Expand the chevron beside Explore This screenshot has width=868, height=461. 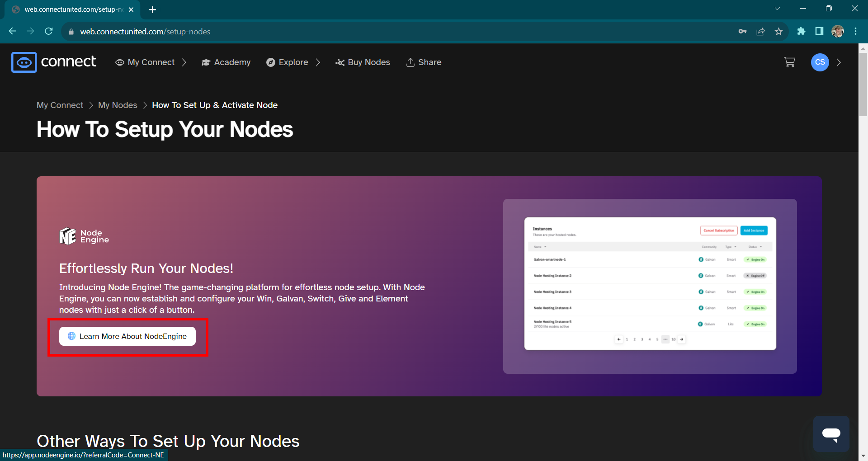point(318,62)
